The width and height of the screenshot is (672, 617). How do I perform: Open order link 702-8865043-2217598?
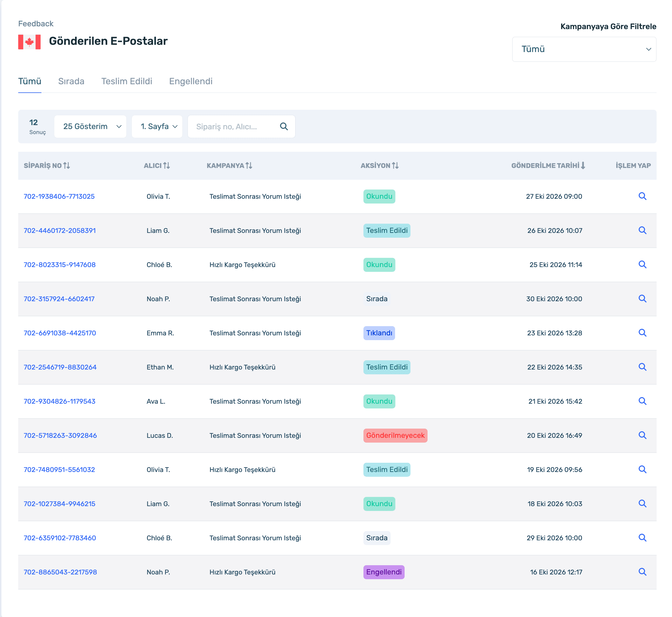coord(60,572)
